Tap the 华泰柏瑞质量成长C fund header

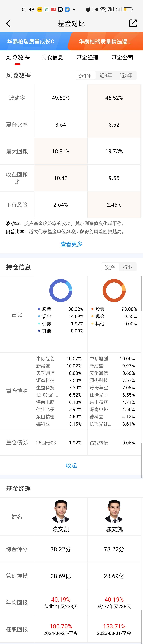coord(31,42)
